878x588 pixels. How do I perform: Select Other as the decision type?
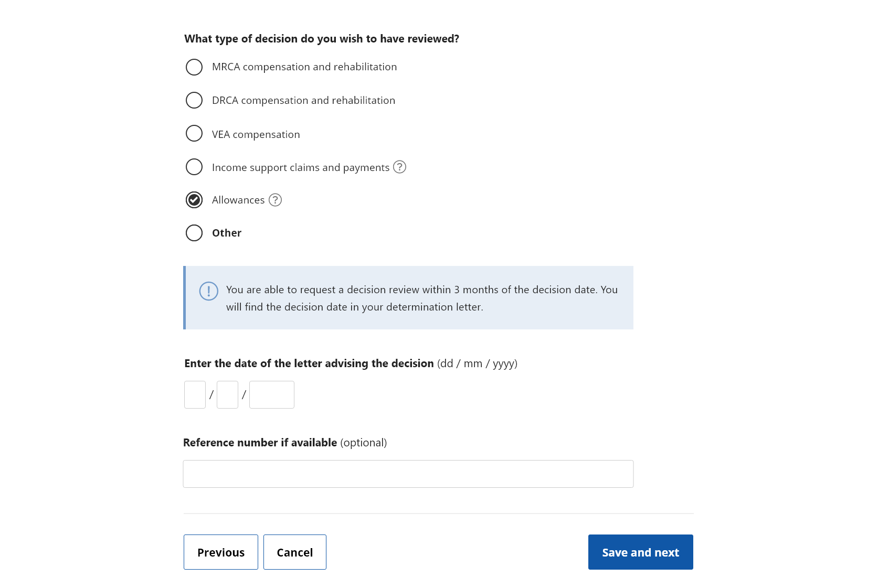pos(194,232)
